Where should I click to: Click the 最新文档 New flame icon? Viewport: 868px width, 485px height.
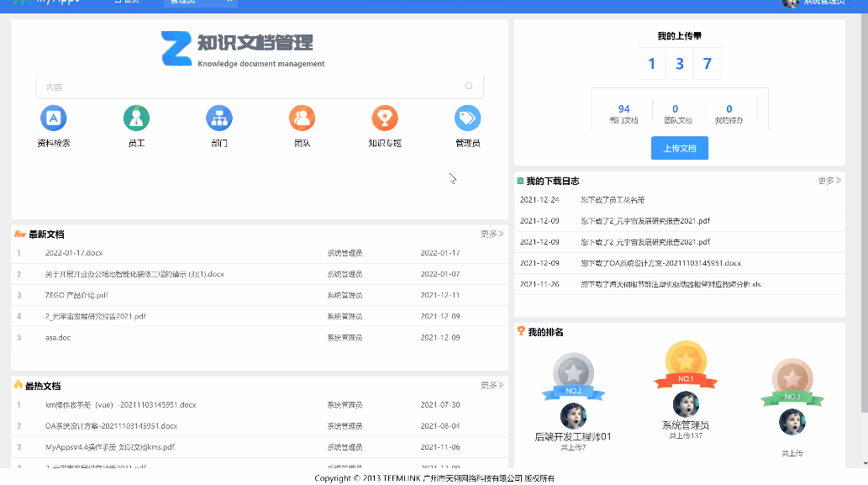pos(20,234)
